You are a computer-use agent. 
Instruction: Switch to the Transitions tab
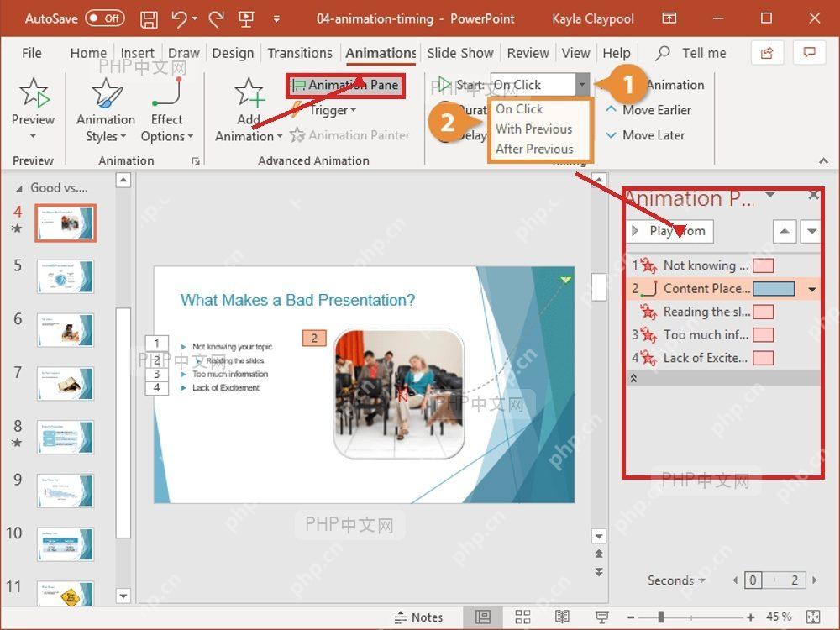coord(300,53)
